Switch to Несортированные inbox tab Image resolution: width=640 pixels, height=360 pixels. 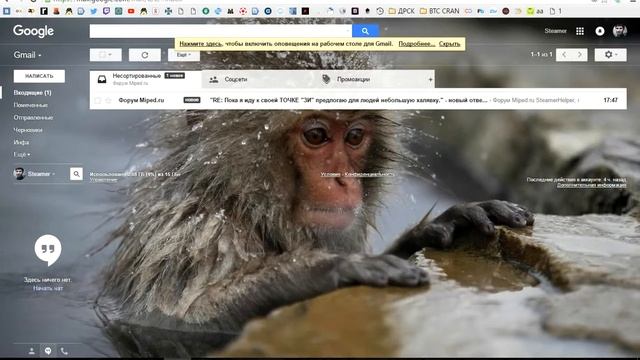click(146, 79)
